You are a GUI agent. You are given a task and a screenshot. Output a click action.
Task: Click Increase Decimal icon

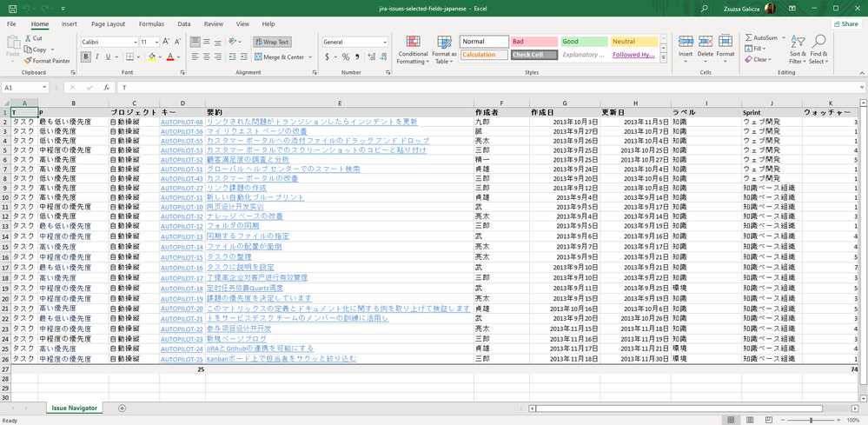(371, 57)
